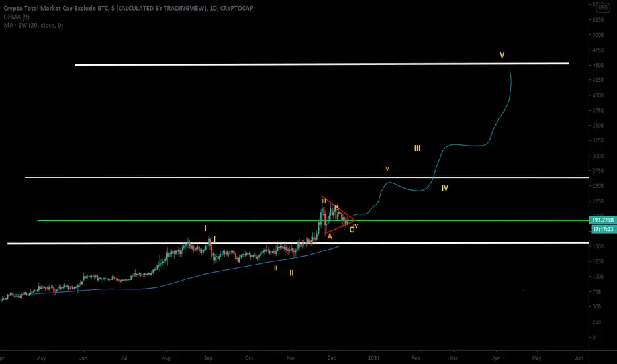The height and width of the screenshot is (364, 617).
Task: Click the Jul label on time axis
Action: [x=124, y=358]
